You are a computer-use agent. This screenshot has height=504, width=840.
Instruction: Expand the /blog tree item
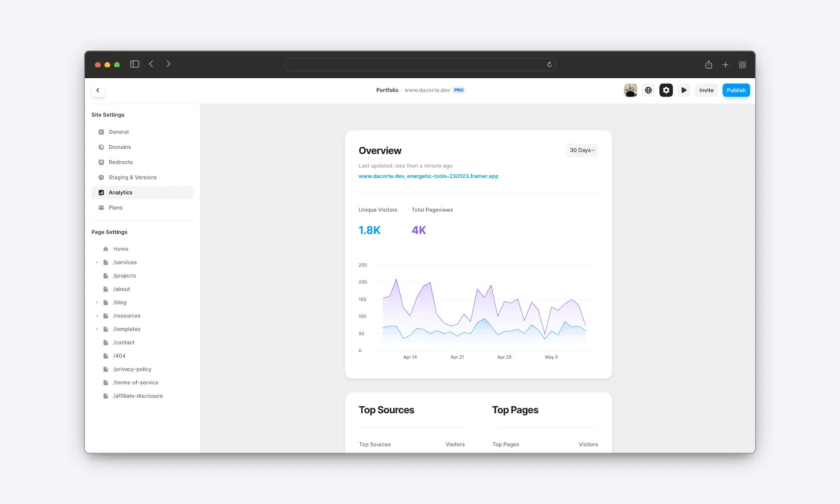(x=97, y=302)
